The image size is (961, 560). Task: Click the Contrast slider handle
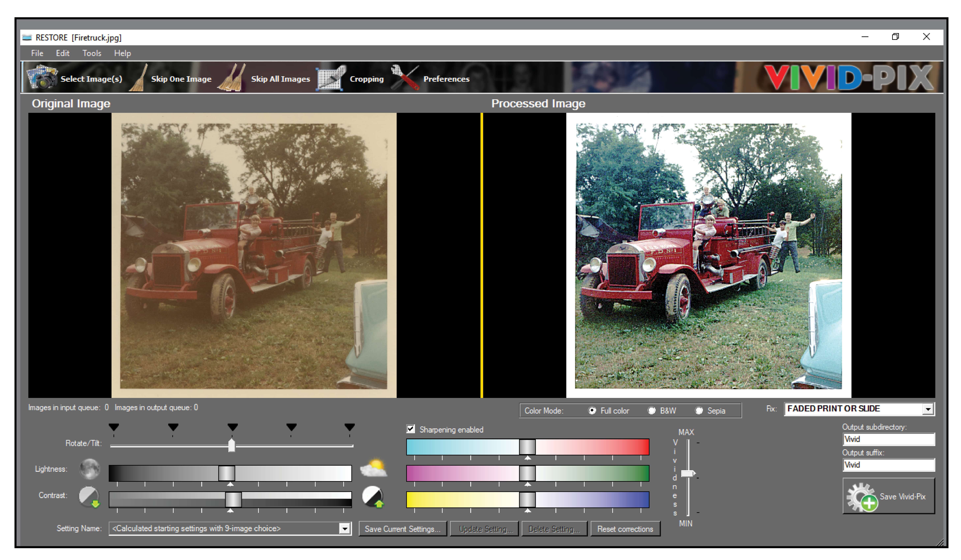233,499
